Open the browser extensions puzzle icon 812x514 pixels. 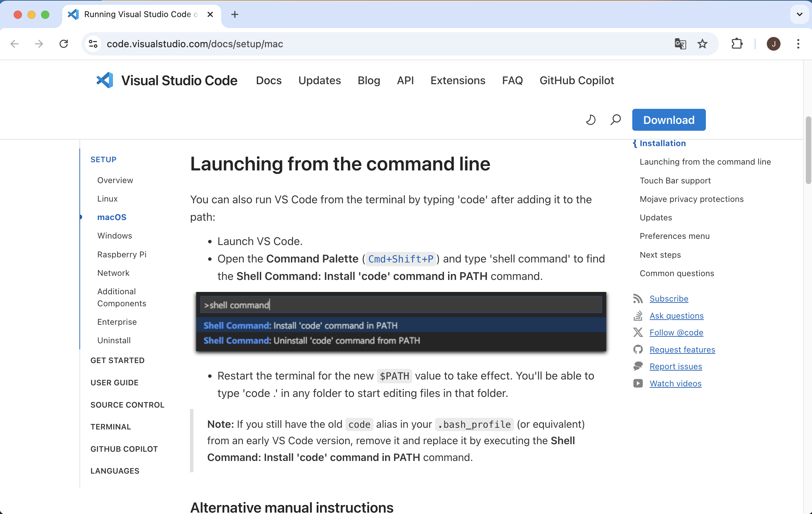point(737,44)
